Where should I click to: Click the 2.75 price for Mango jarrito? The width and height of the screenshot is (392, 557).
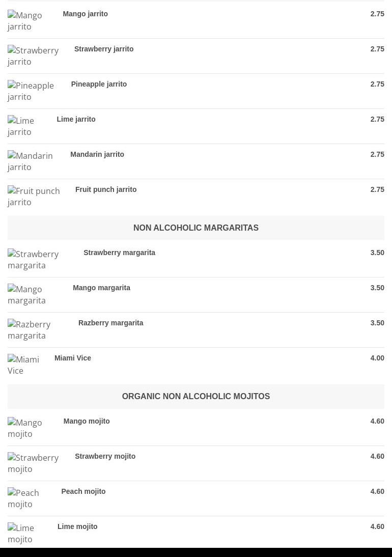pyautogui.click(x=377, y=14)
